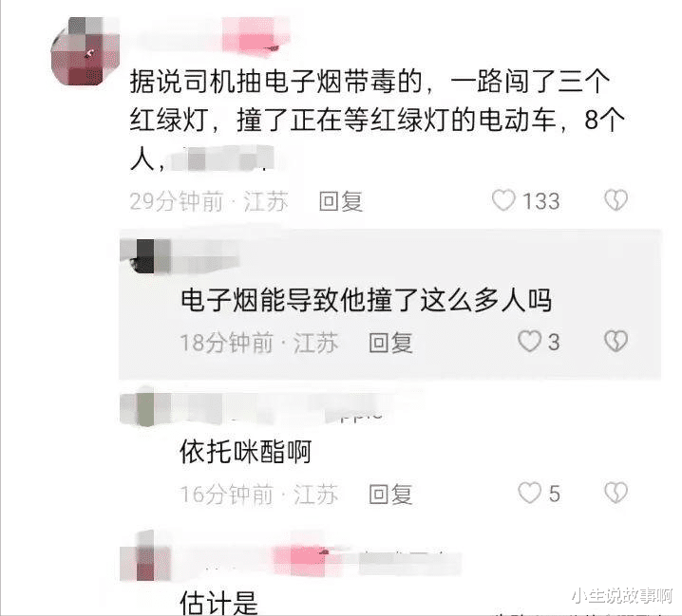Dislike the 依托咪酯啊 reply

616,493
